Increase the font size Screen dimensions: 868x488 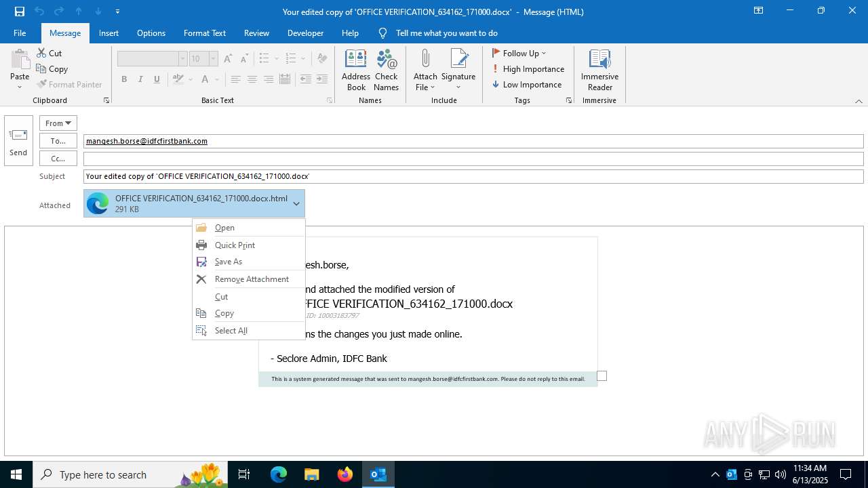(x=229, y=59)
